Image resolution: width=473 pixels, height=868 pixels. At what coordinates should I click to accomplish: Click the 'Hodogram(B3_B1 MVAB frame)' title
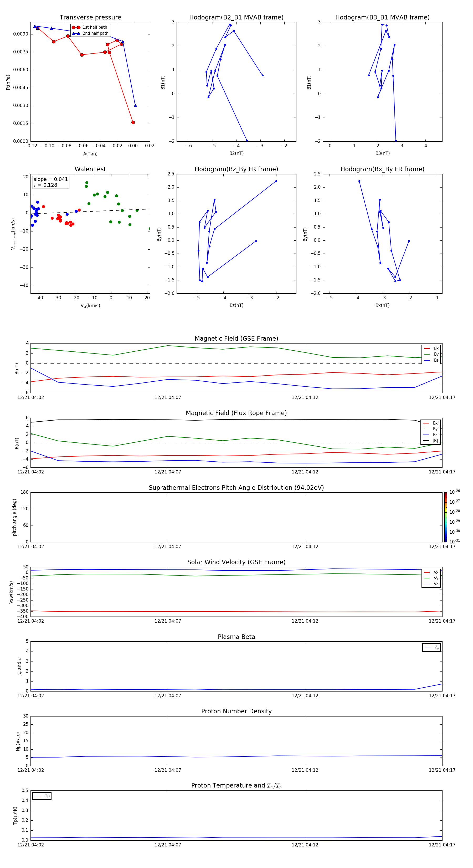pyautogui.click(x=382, y=18)
